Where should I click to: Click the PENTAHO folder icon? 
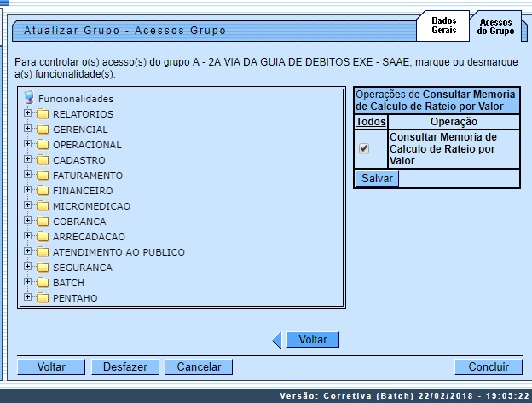[x=43, y=298]
